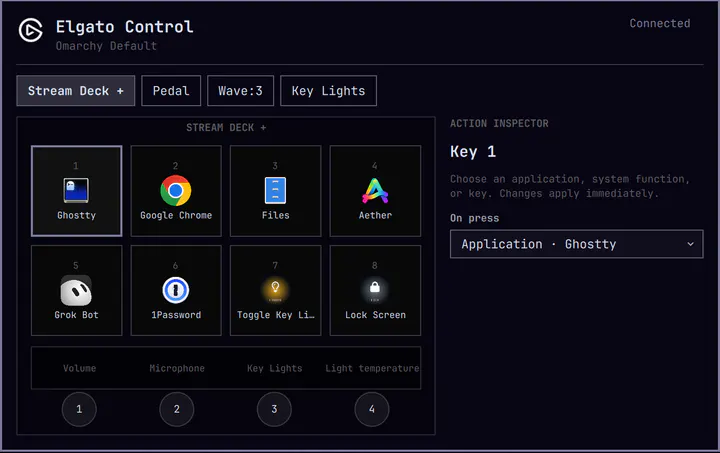Click the Light temperature touch strip label

(372, 368)
